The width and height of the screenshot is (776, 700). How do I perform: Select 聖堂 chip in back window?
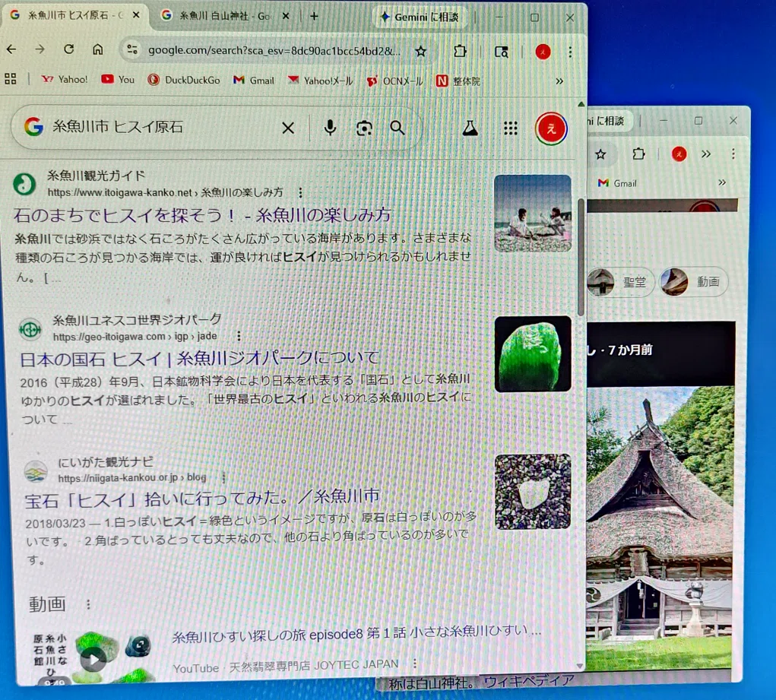point(621,282)
